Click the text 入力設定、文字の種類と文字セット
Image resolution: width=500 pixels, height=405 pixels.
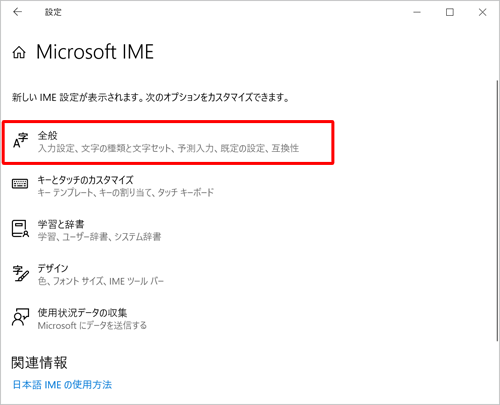(x=104, y=148)
